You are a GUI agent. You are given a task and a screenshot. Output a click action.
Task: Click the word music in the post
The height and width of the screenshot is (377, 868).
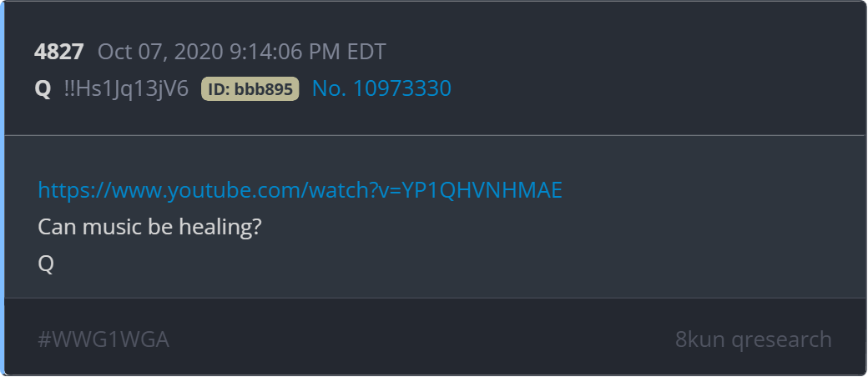click(x=106, y=227)
